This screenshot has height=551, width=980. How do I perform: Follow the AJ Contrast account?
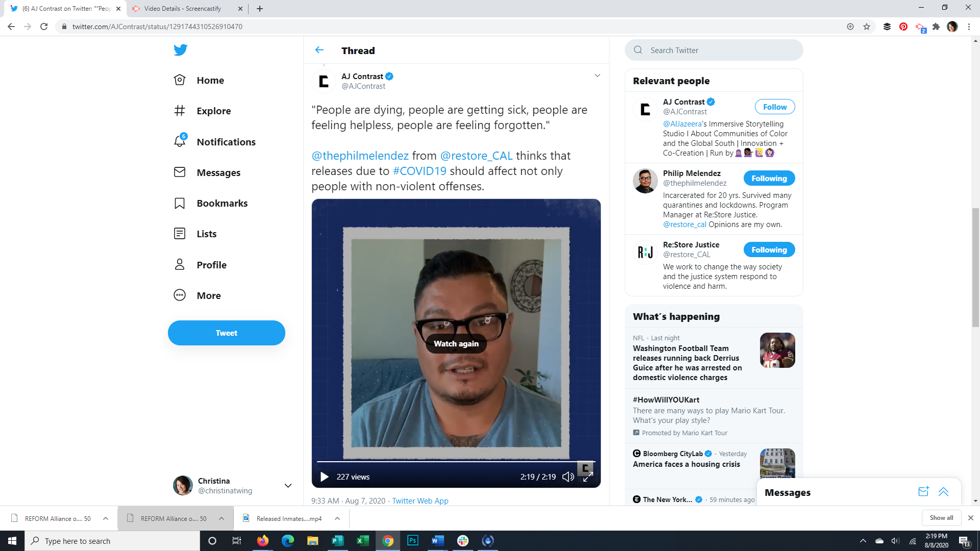774,107
